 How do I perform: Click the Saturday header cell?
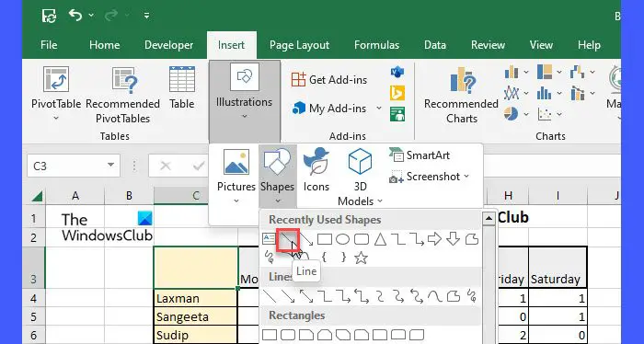(x=558, y=268)
